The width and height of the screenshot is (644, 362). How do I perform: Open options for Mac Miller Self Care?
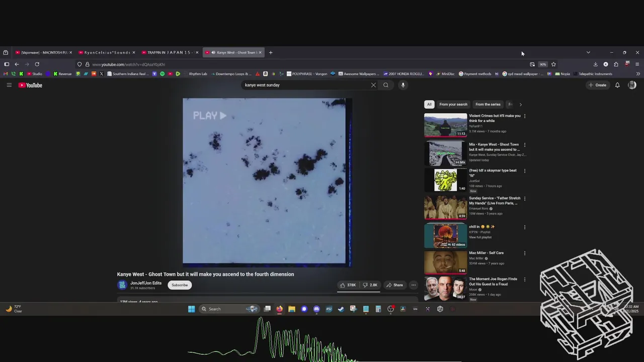[x=525, y=253]
